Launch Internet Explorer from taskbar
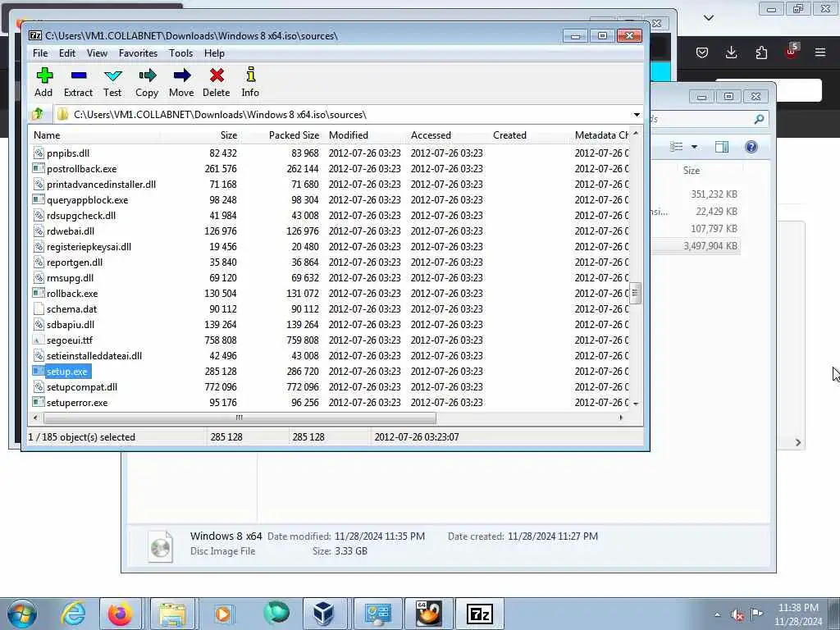The image size is (840, 630). click(x=72, y=614)
